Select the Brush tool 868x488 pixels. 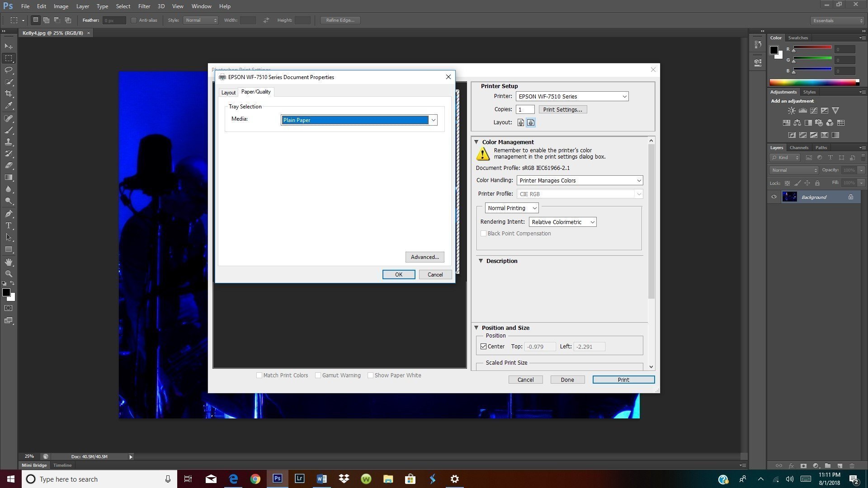point(9,130)
